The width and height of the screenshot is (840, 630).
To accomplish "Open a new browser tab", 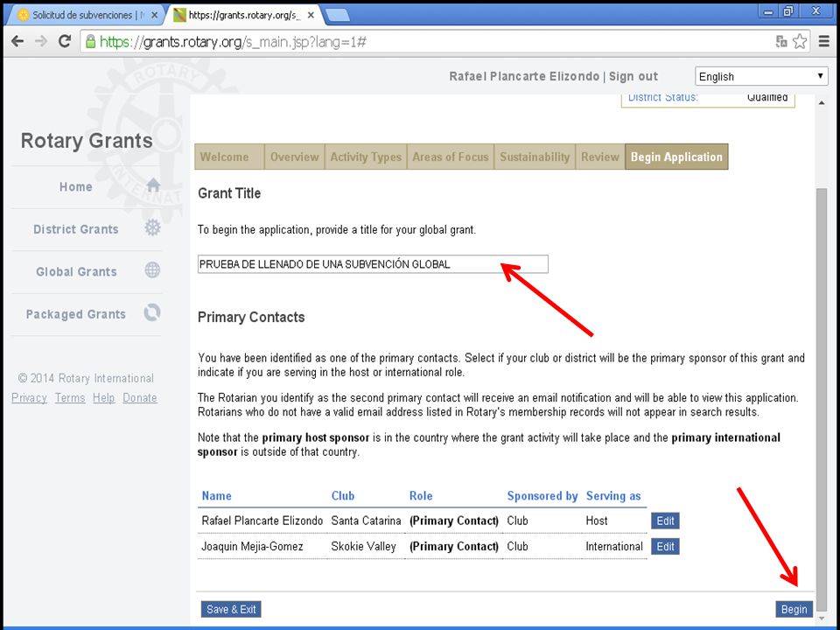I will pyautogui.click(x=338, y=16).
